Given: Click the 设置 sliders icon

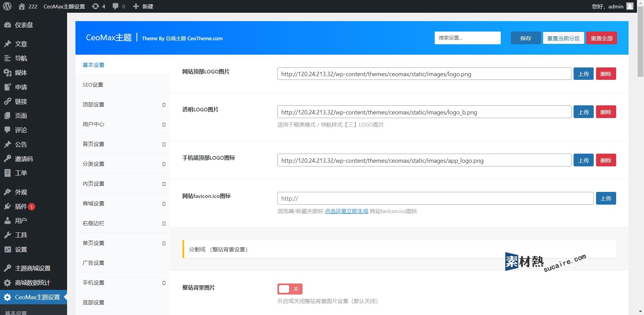Looking at the screenshot, I should pyautogui.click(x=7, y=250).
